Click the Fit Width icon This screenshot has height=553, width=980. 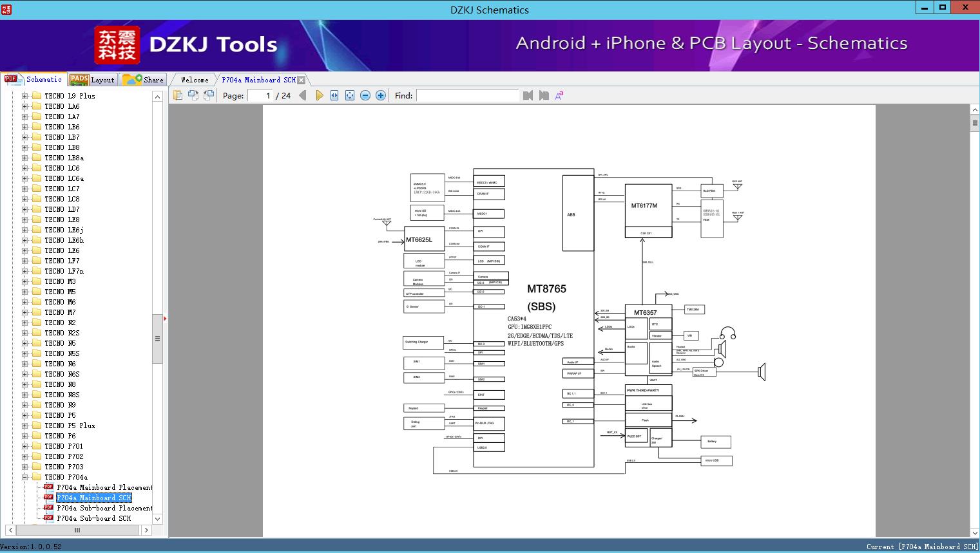pyautogui.click(x=334, y=95)
